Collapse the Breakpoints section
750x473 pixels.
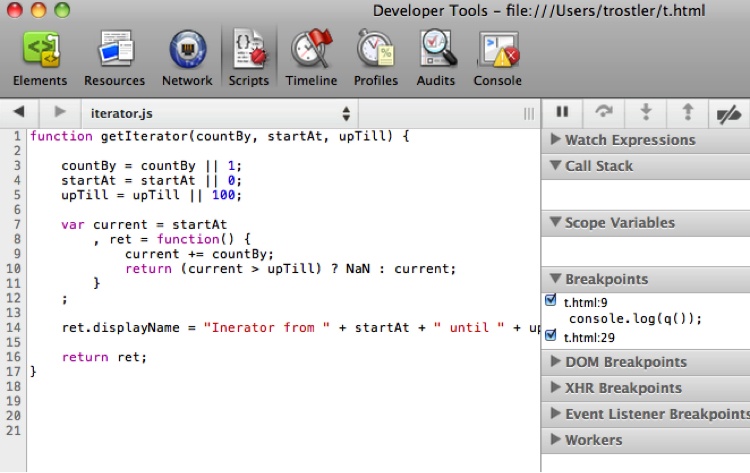click(x=646, y=279)
